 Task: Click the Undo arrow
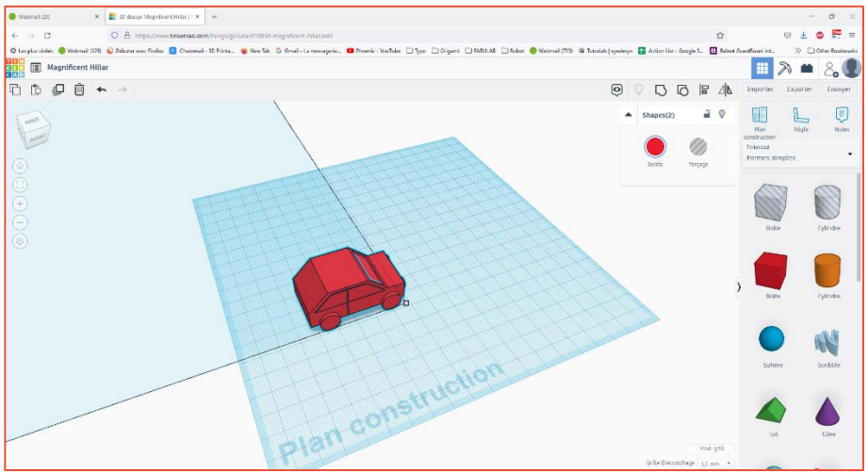click(101, 90)
